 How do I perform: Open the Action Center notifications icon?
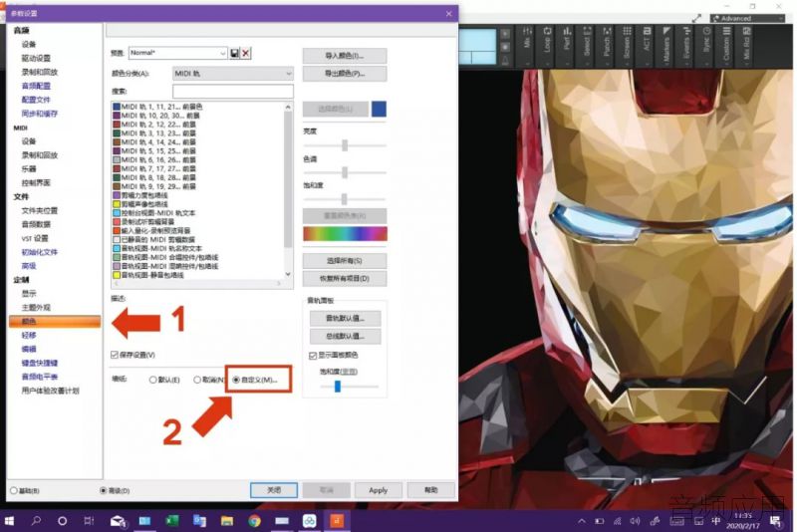775,521
